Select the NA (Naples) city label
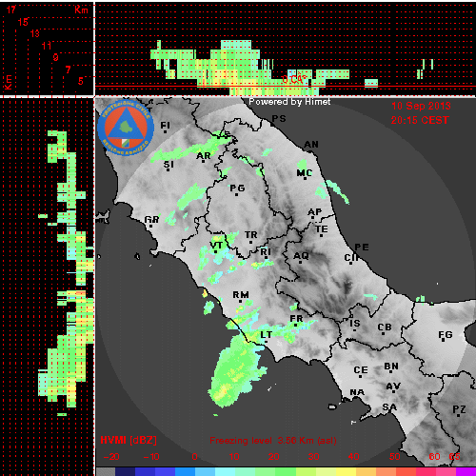This screenshot has height=476, width=476. pyautogui.click(x=357, y=392)
